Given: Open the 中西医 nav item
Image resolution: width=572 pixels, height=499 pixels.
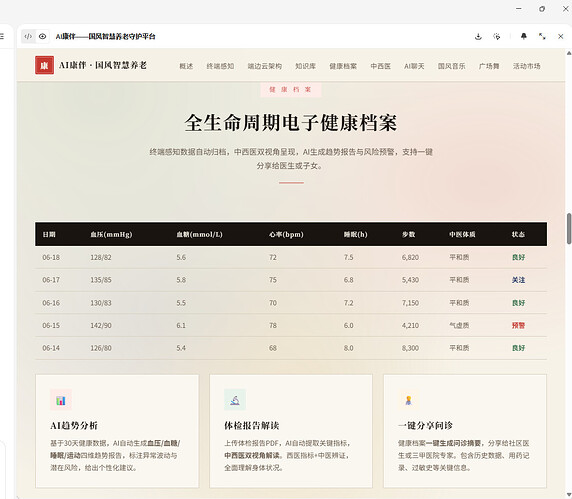Looking at the screenshot, I should coord(380,66).
